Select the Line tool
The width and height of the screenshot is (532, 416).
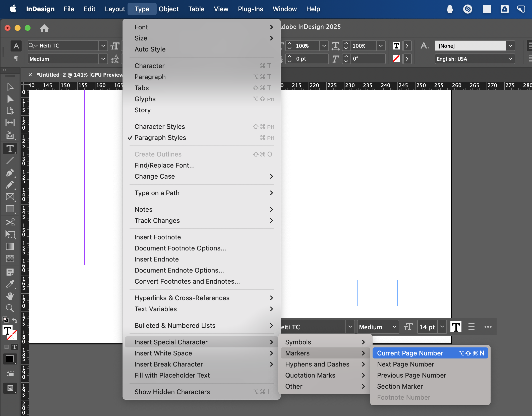coord(10,161)
